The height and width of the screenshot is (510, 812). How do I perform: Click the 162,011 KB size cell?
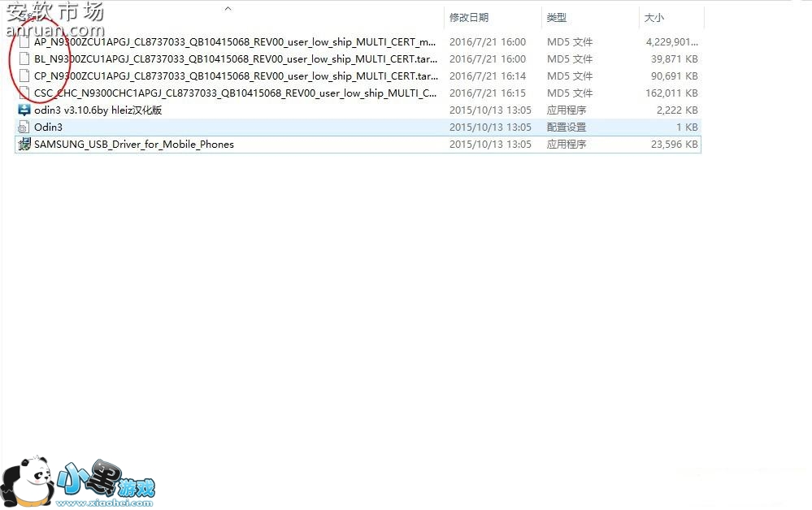point(671,93)
